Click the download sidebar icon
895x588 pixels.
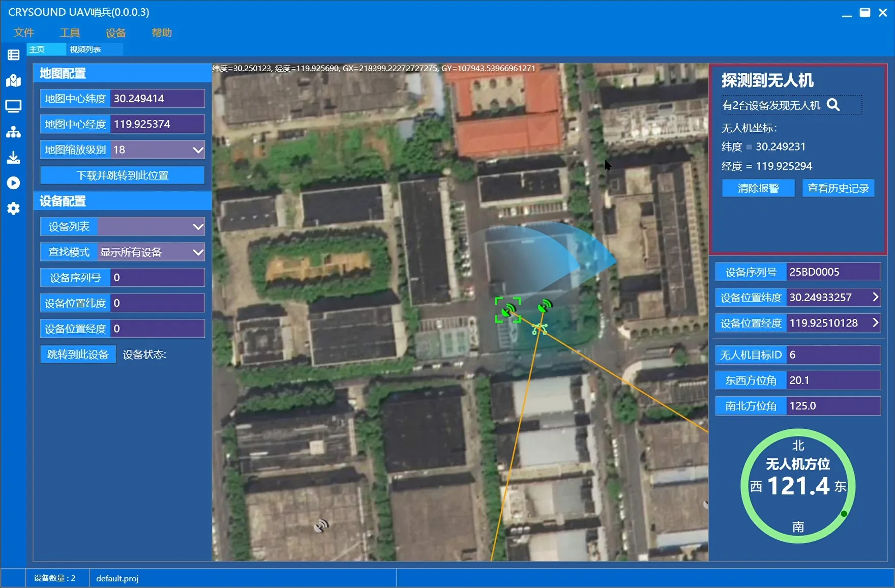[x=13, y=158]
